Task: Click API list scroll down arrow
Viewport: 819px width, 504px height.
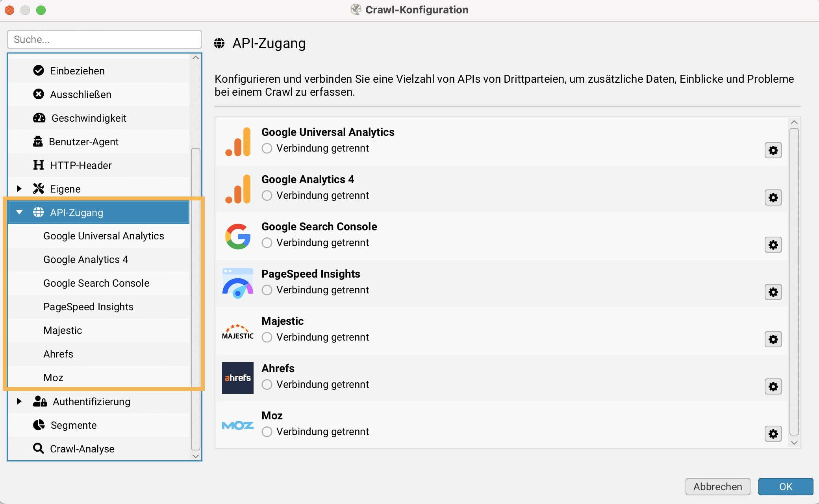Action: pyautogui.click(x=794, y=443)
